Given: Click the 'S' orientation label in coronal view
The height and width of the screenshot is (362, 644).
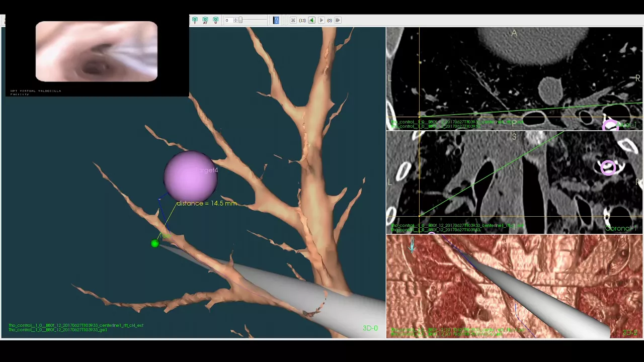Looking at the screenshot, I should 514,137.
